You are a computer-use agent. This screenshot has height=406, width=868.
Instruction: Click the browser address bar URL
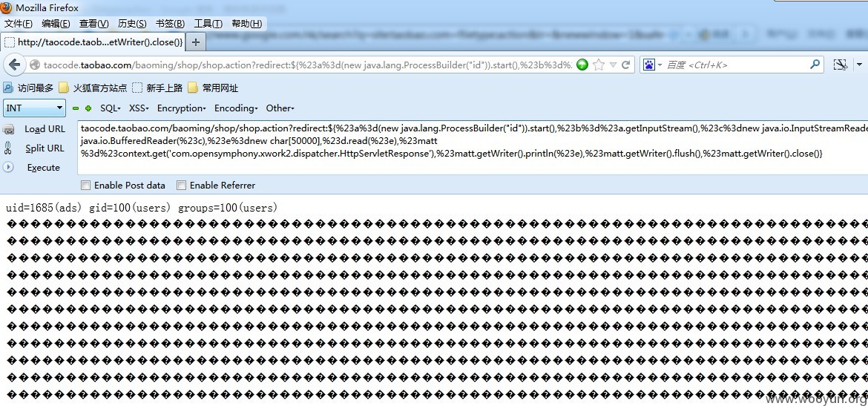(x=309, y=65)
